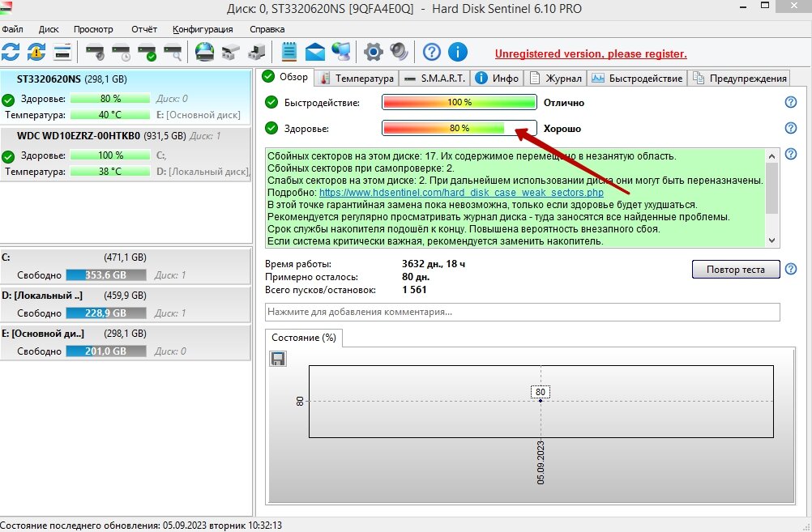Click the gray loudspeaker toolbar icon
The width and height of the screenshot is (812, 532).
pos(400,53)
